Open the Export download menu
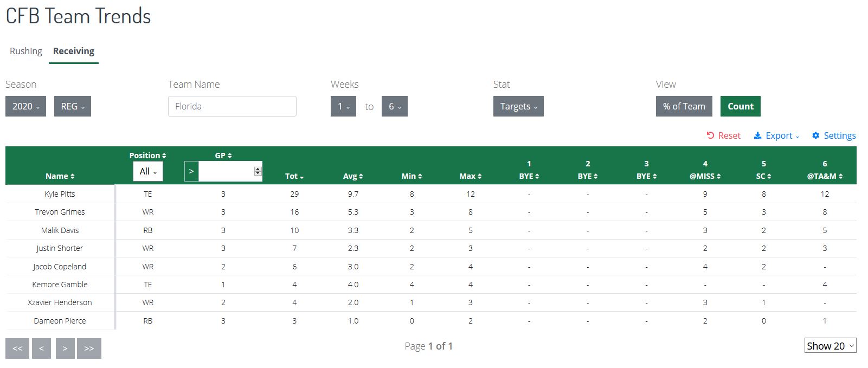868x368 pixels. [776, 135]
